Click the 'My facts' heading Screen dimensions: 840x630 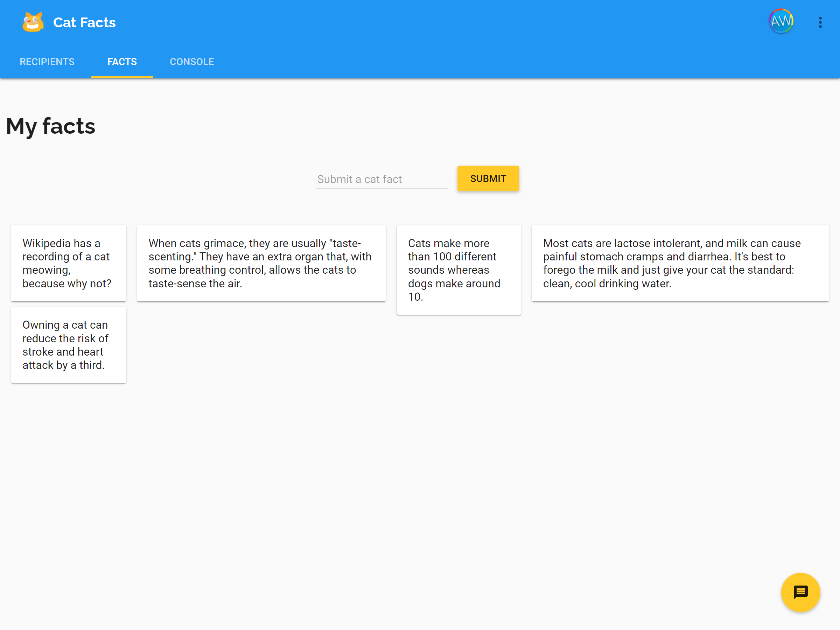click(x=50, y=126)
